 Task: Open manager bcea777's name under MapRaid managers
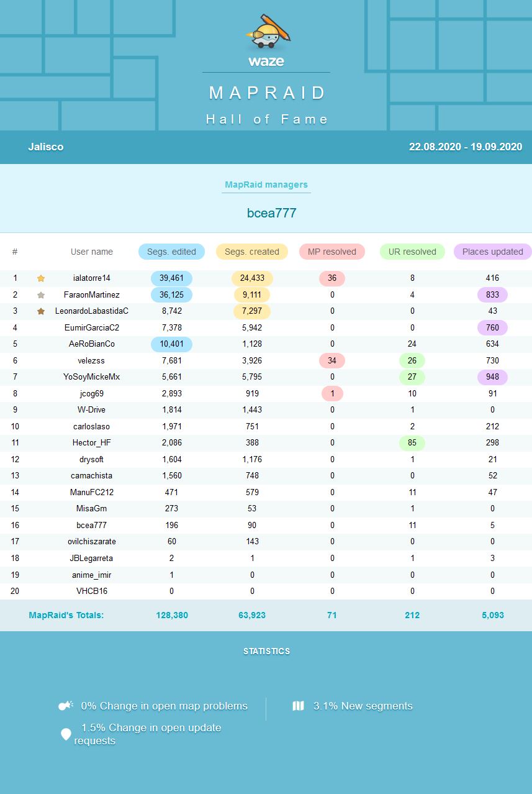[272, 213]
